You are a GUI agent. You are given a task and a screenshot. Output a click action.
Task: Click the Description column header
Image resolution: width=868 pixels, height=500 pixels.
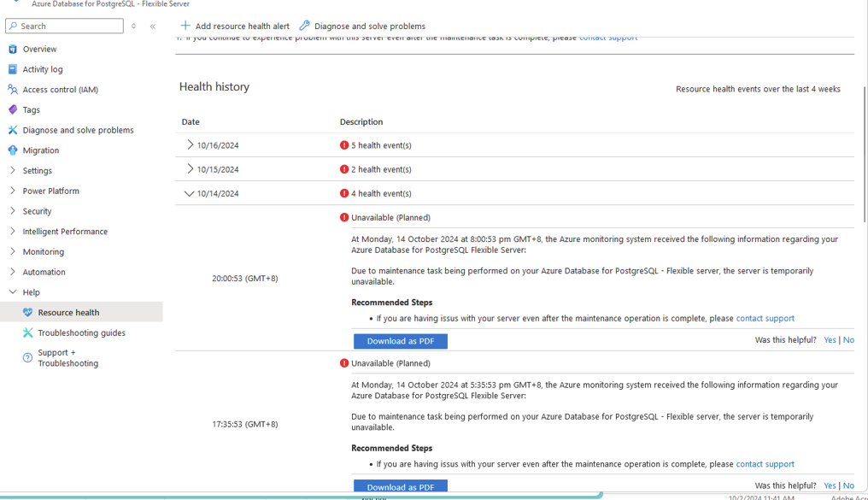point(361,122)
